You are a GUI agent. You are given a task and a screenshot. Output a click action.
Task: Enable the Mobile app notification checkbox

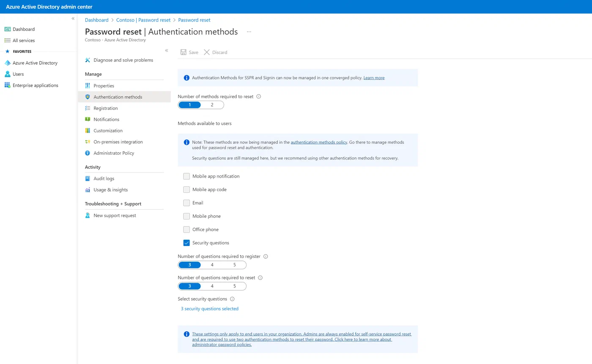(x=186, y=176)
